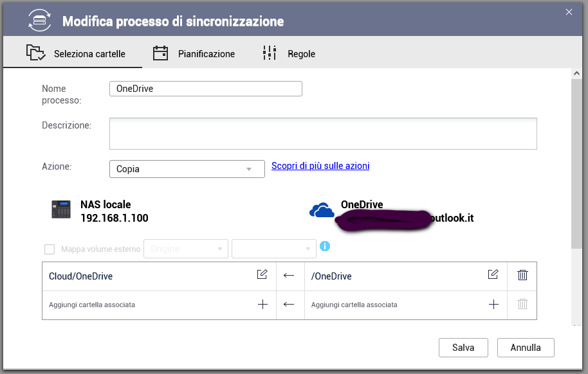Click the info icon beside volume mapping
Image resolution: width=588 pixels, height=374 pixels.
(325, 247)
